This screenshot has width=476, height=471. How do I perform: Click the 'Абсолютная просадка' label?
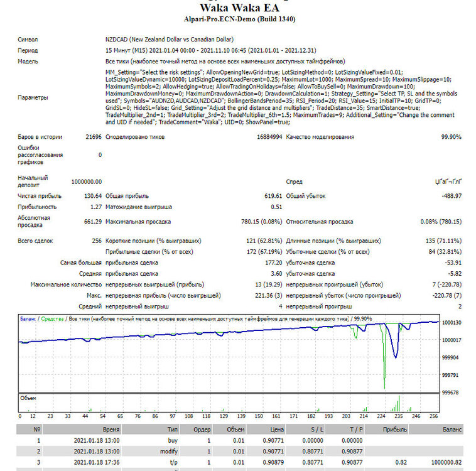34,222
